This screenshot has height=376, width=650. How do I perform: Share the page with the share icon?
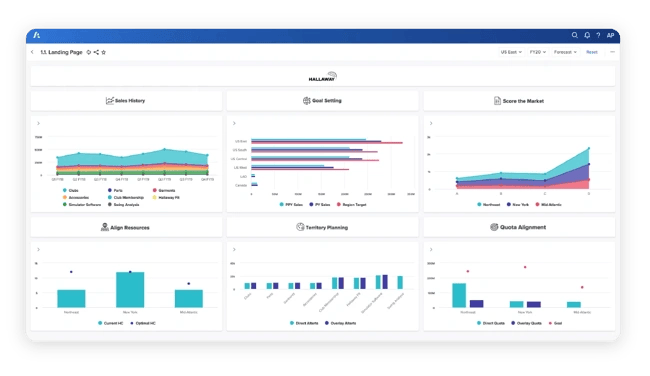96,52
